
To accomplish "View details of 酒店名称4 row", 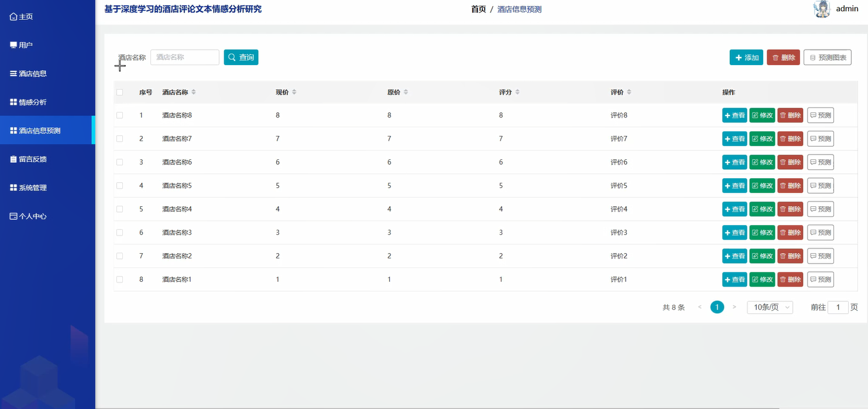I will tap(735, 209).
